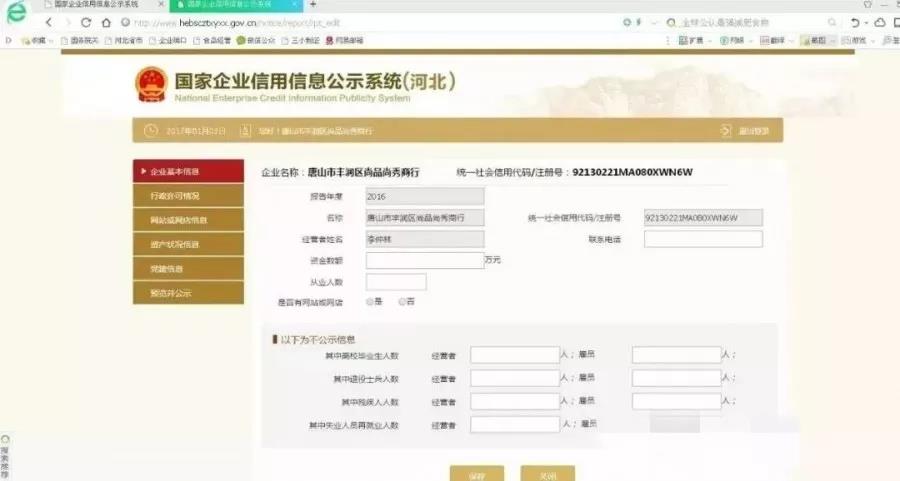Click the logout arrow icon
The width and height of the screenshot is (900, 481).
point(726,131)
